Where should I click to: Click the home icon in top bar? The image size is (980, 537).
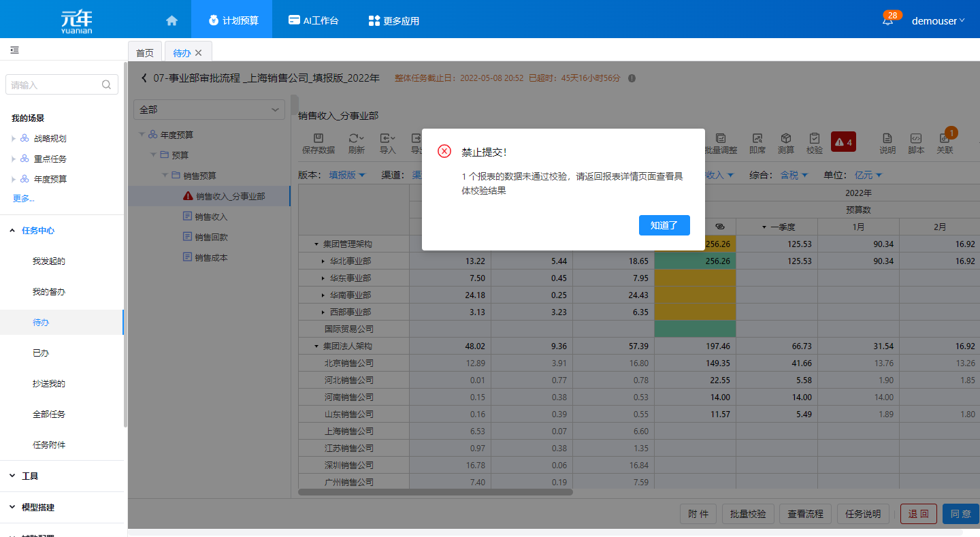click(x=171, y=20)
